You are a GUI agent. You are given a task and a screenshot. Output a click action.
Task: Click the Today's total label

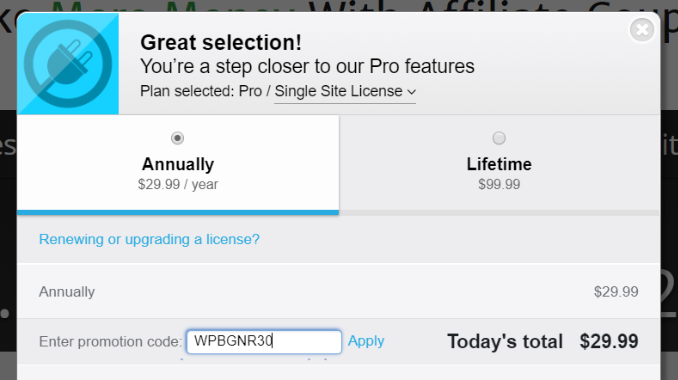505,342
